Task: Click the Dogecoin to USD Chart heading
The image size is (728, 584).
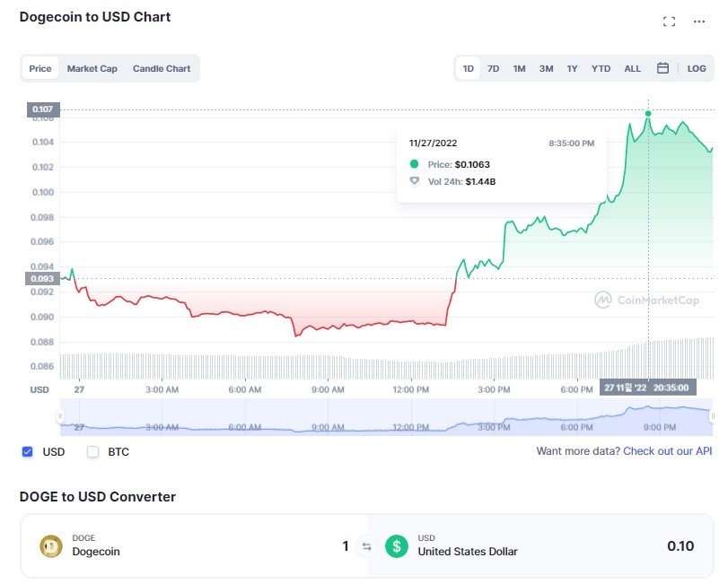Action: pyautogui.click(x=95, y=17)
